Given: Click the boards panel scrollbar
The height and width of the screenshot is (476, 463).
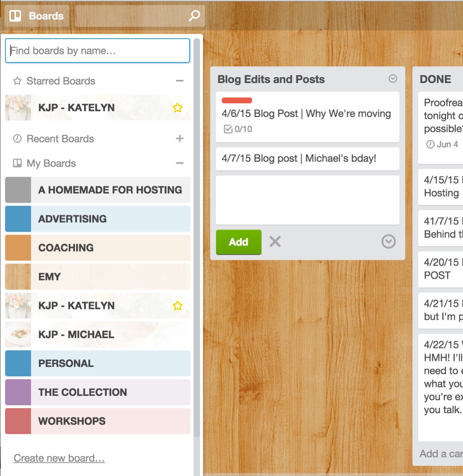Looking at the screenshot, I should [x=196, y=237].
